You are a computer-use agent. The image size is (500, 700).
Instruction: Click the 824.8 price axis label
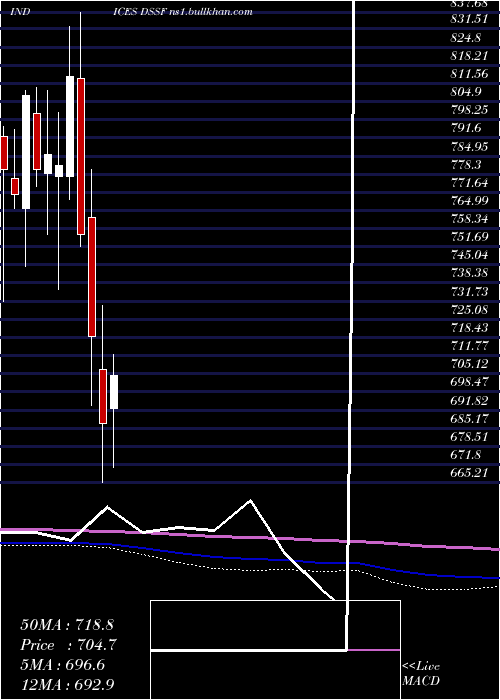(x=466, y=38)
